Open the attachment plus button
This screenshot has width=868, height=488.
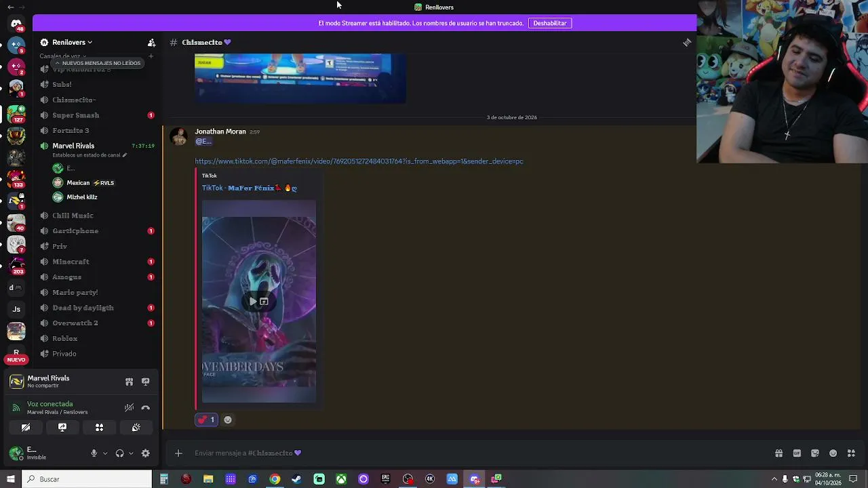click(178, 453)
